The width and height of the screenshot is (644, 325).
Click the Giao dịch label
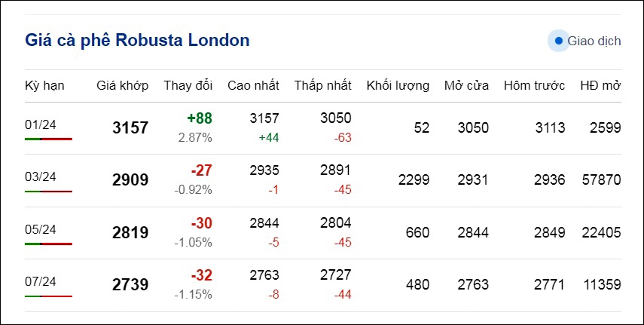pyautogui.click(x=594, y=41)
